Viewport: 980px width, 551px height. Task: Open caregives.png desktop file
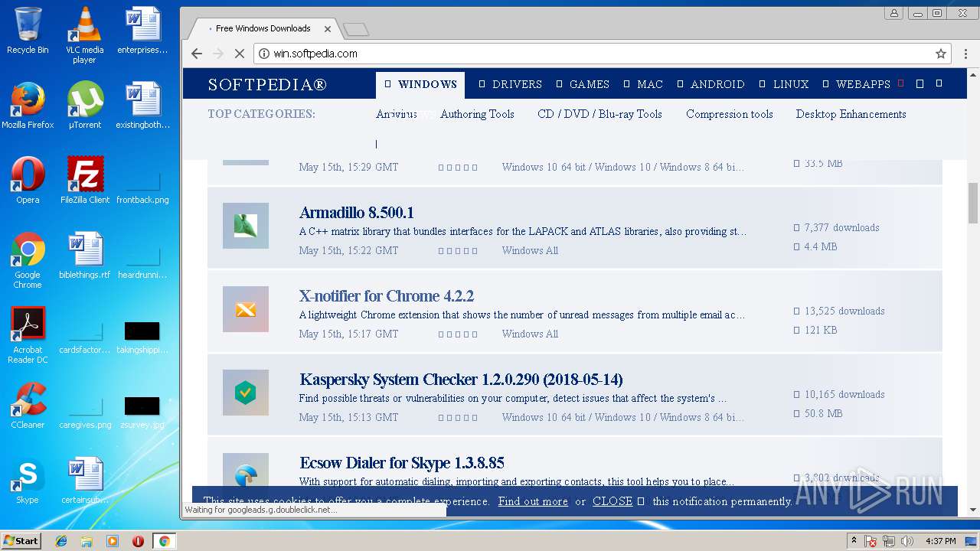point(85,412)
